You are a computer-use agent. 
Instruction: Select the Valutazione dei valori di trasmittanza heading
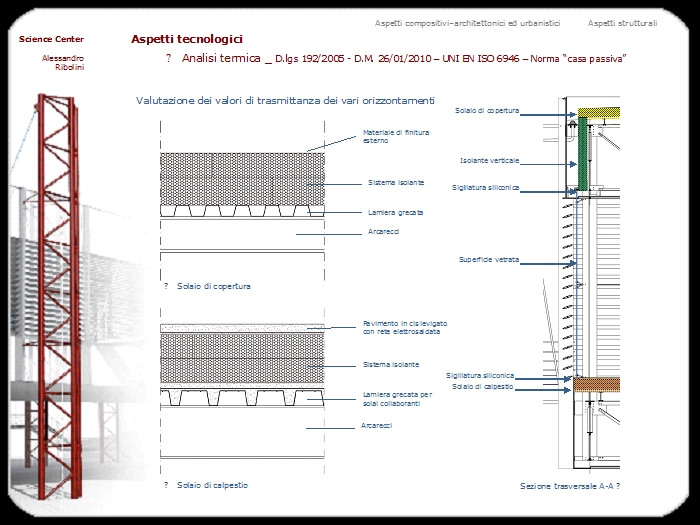pos(285,100)
